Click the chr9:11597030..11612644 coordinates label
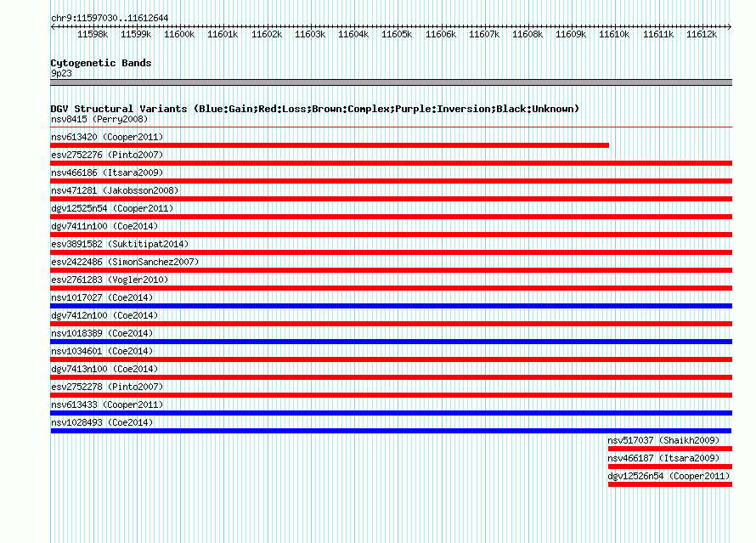756x543 pixels. [x=110, y=19]
